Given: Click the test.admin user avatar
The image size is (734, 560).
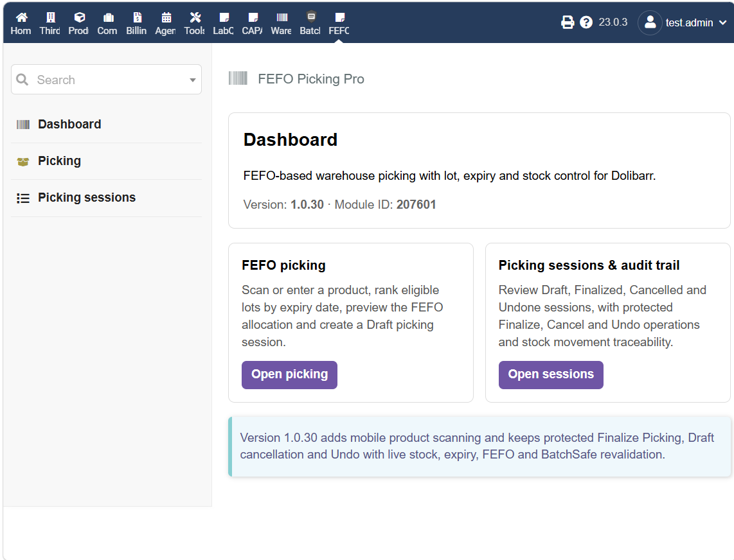Looking at the screenshot, I should point(650,22).
